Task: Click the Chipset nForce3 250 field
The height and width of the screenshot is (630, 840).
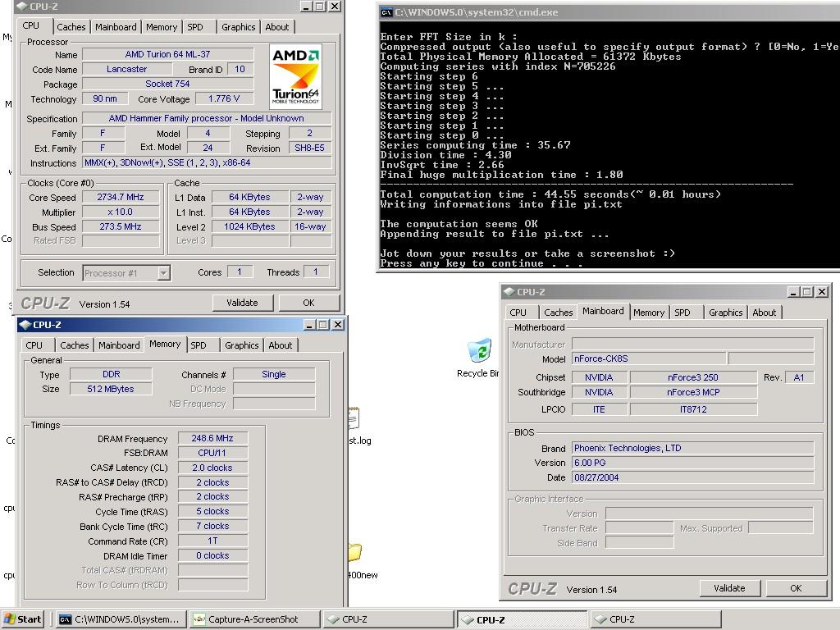Action: 693,377
